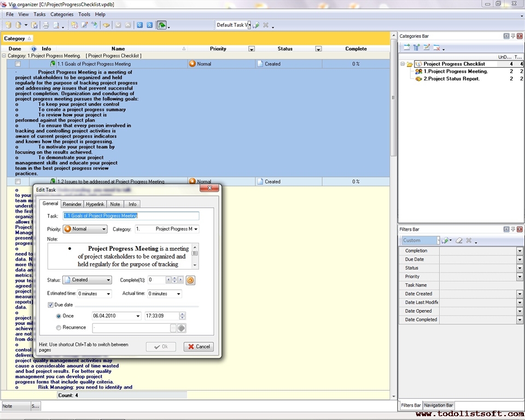
Task: Check the Done box for task 1.1
Action: pos(18,64)
